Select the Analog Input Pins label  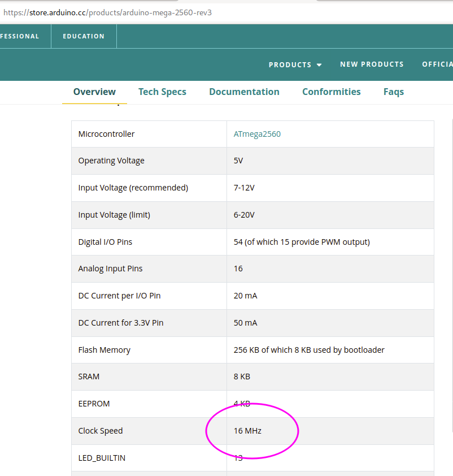[110, 269]
